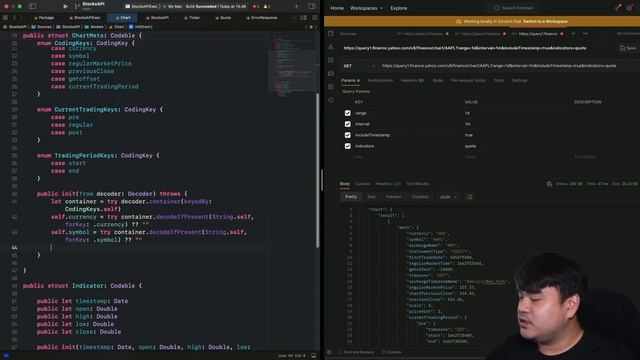This screenshot has height=360, width=640.
Task: Open the Workspaces dropdown in Postman
Action: (x=366, y=8)
